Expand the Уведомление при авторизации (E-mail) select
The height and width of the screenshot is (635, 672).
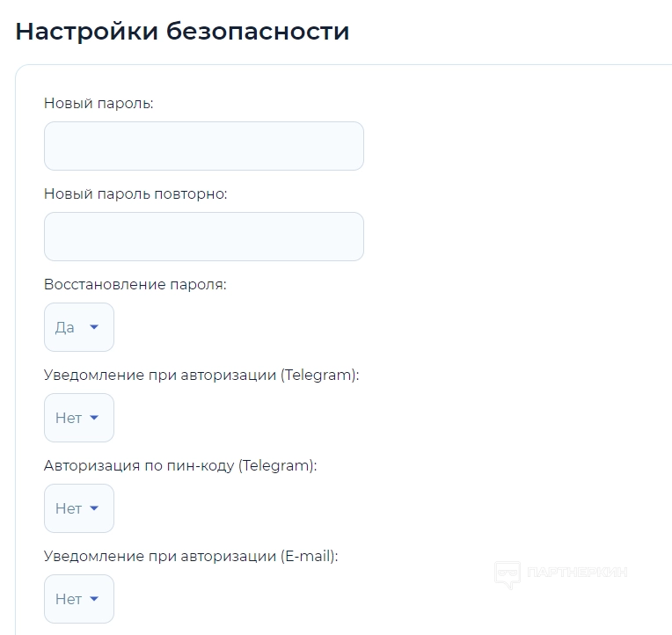(79, 599)
